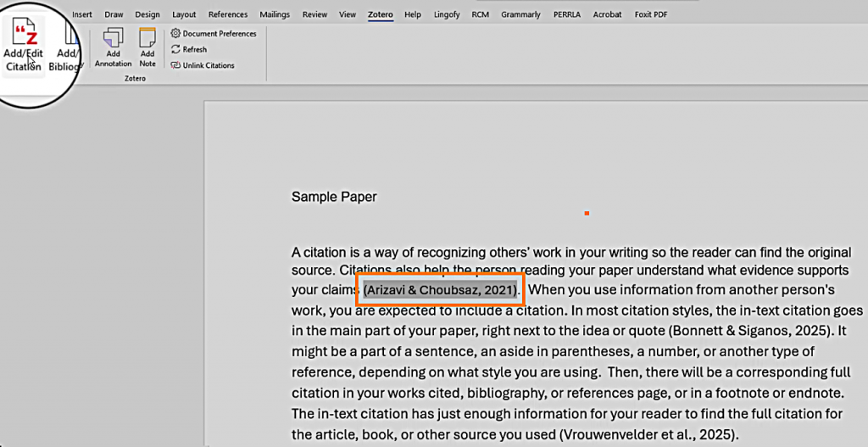Screen dimensions: 868x447
Task: Click the Add Annotation icon
Action: [113, 47]
